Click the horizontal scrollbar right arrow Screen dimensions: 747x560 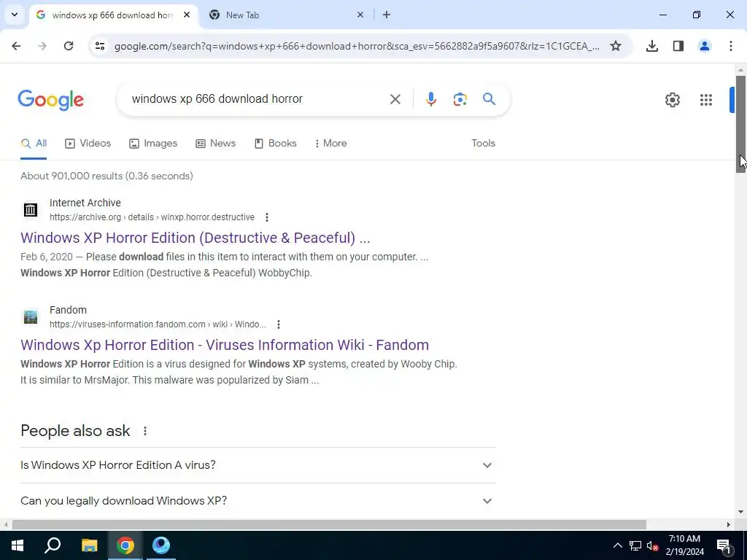click(729, 524)
